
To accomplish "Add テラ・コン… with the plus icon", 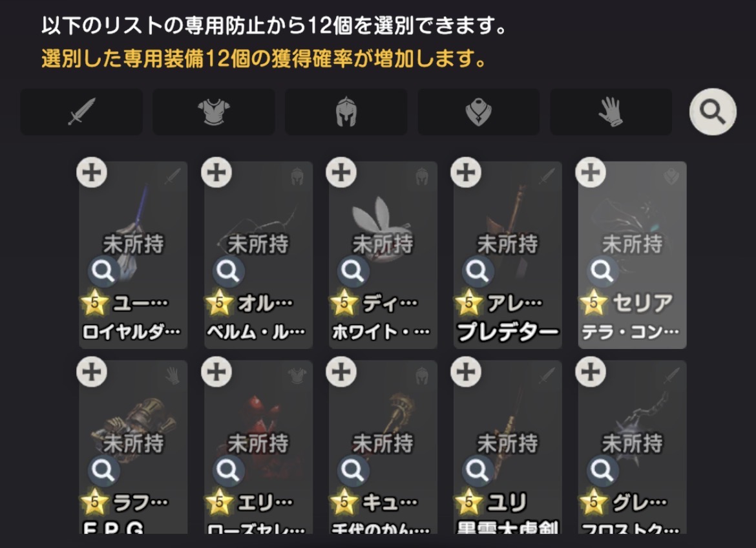I will coord(591,173).
